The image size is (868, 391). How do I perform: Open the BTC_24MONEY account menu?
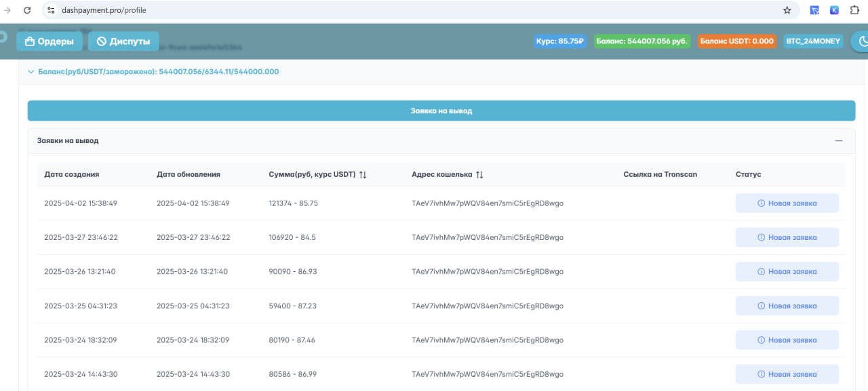point(813,41)
